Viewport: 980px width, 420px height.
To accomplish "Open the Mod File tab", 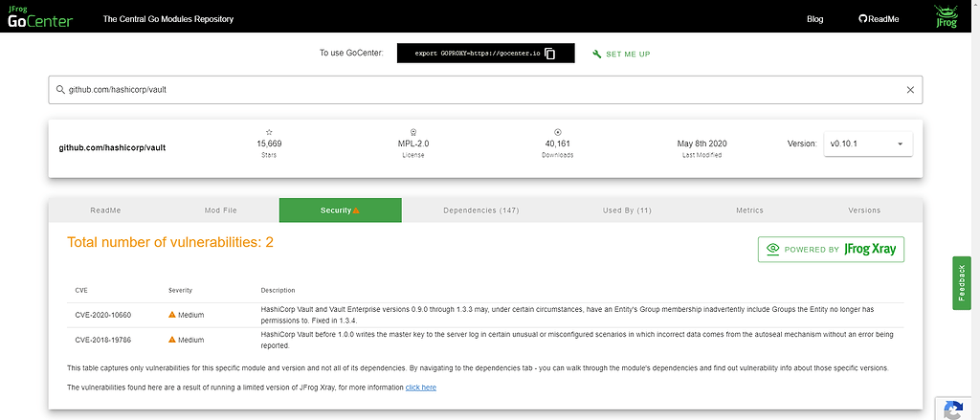I will pos(220,210).
